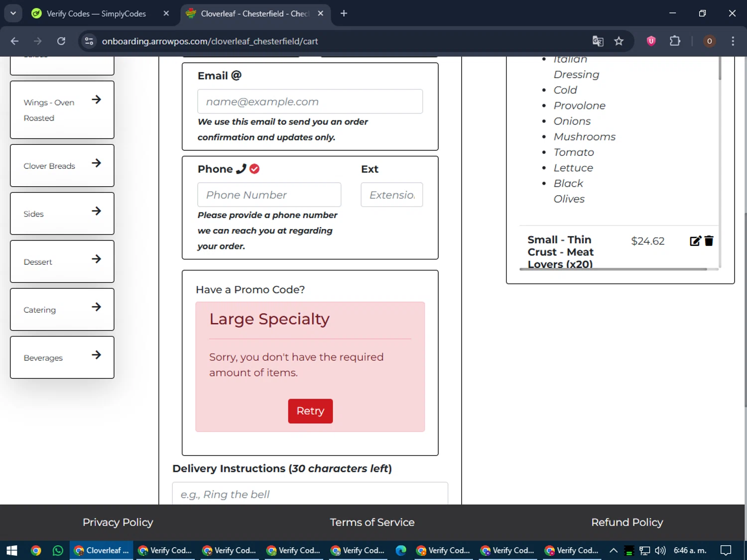The image size is (747, 560).
Task: Delete the Small Thin Crust Meat Lovers item
Action: point(709,241)
